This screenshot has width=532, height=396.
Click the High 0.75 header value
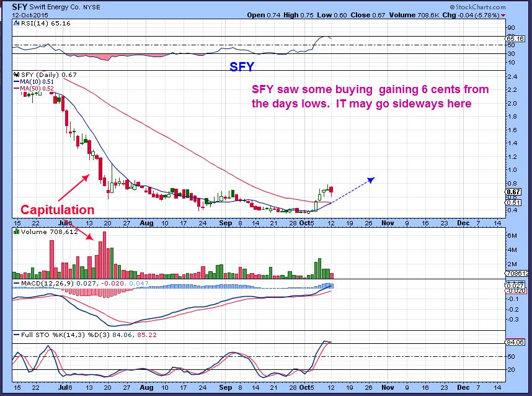(x=299, y=16)
